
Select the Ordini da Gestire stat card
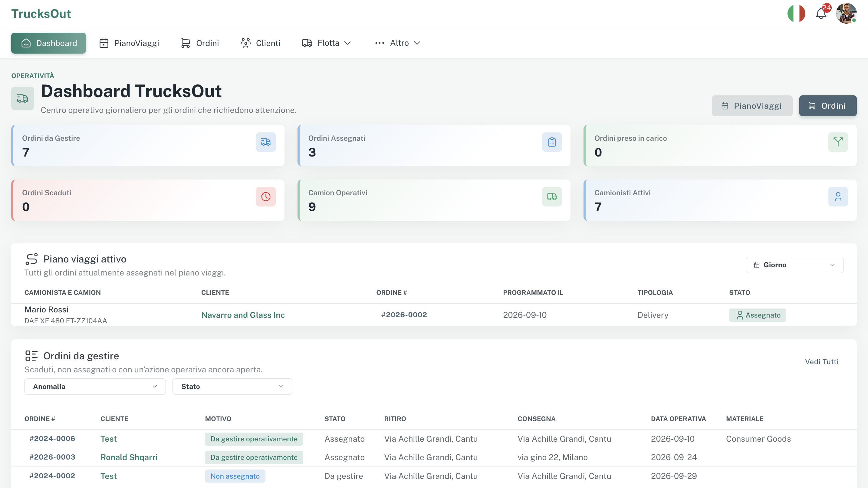(148, 146)
